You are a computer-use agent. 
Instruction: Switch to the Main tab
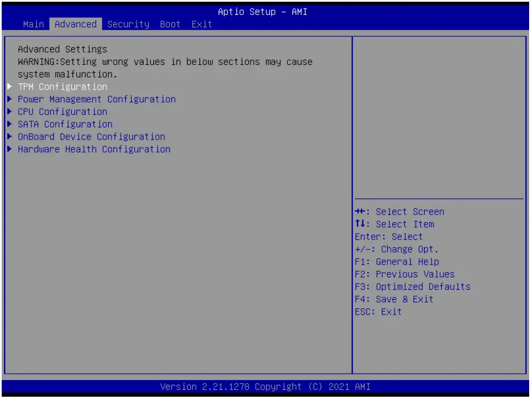[33, 24]
